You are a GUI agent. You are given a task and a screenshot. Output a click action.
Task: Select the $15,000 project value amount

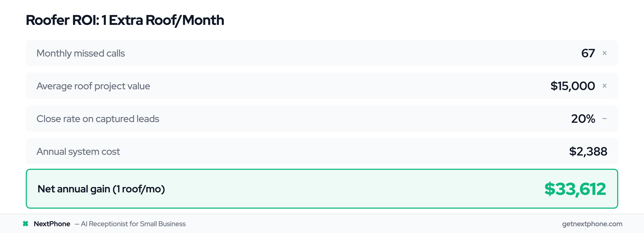coord(572,86)
